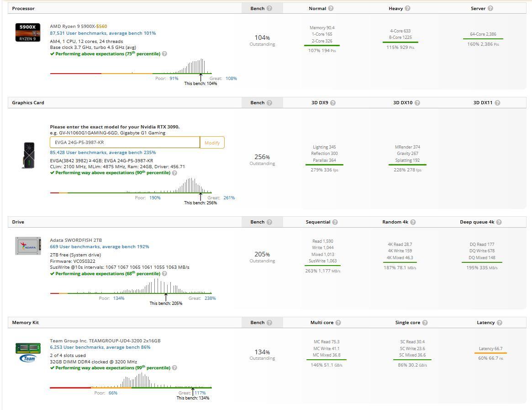Viewport: 532px width, 410px height.
Task: Click the Random 4k help icon
Action: click(x=413, y=222)
